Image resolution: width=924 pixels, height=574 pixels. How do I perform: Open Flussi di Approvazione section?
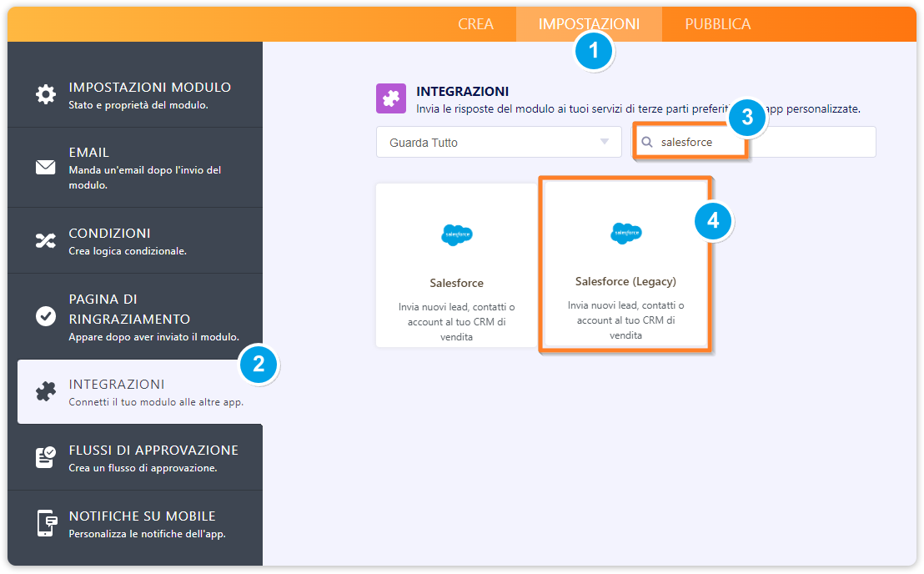click(x=135, y=457)
